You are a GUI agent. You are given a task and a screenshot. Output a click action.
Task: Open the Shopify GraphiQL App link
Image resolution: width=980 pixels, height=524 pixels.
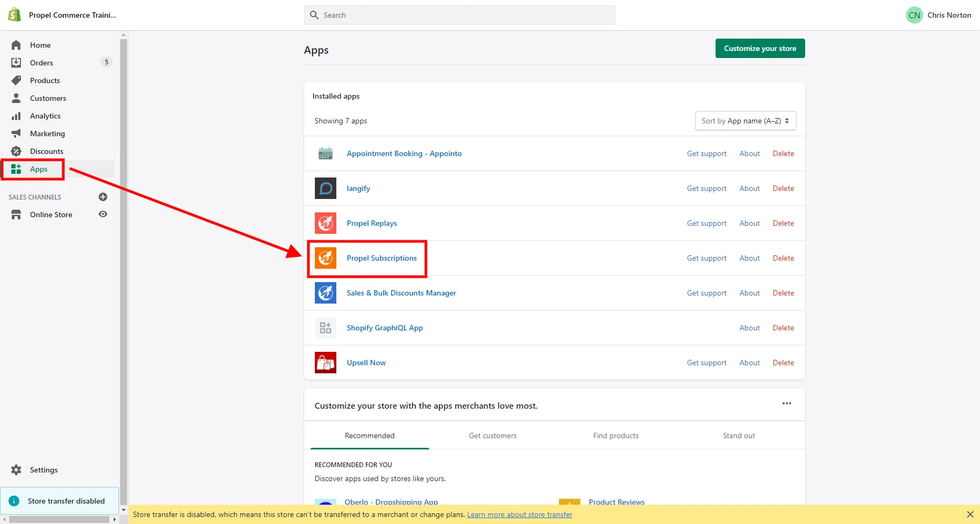[x=385, y=328]
